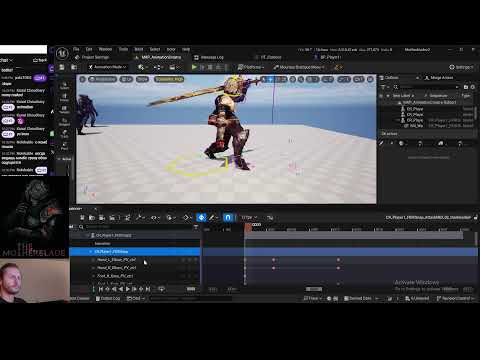Click the Merge Actors tab

tap(439, 78)
